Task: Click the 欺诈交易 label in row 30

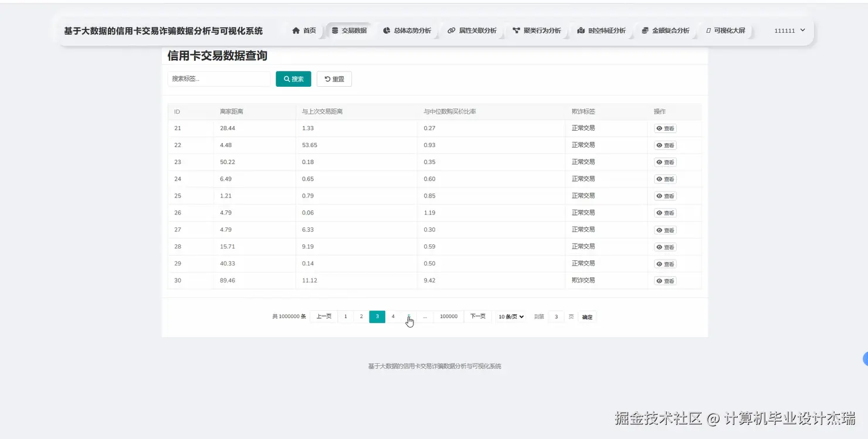Action: [x=584, y=280]
